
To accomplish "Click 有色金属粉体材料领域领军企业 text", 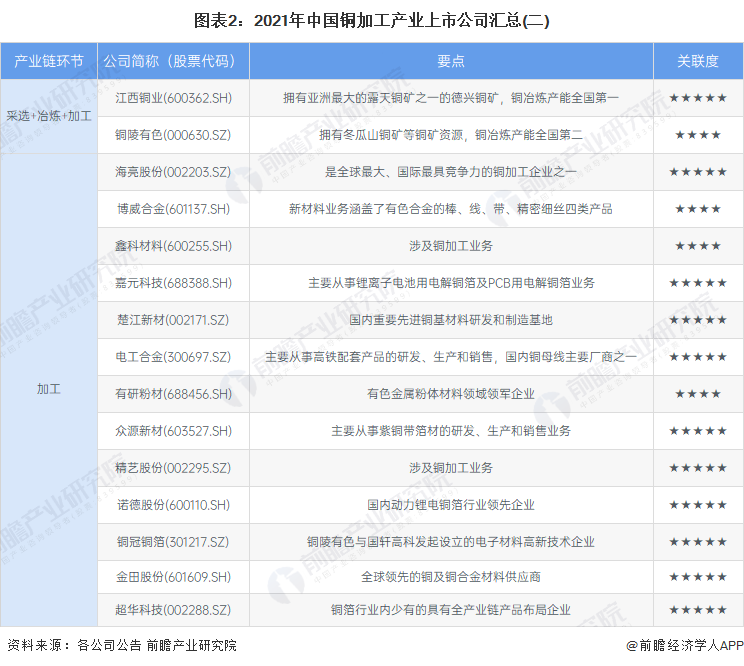I will 451,394.
